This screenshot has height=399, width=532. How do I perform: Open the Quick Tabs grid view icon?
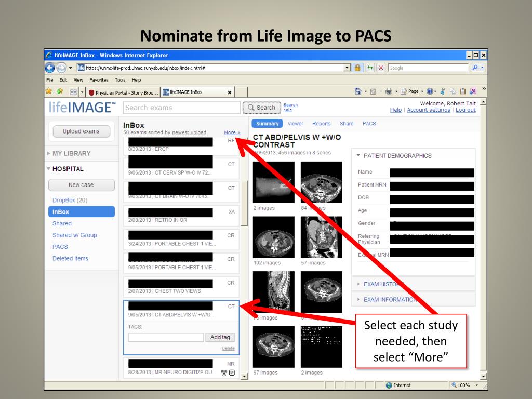click(x=73, y=92)
